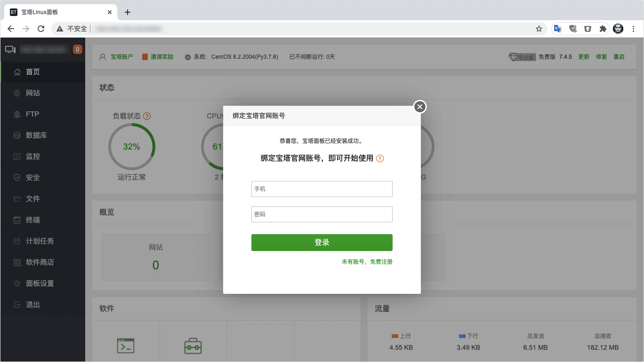Reload the page with browser refresh
Screen dimensions: 644x362
click(41, 29)
